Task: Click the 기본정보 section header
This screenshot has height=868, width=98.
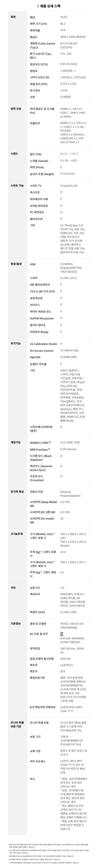Action: click(x=16, y=623)
